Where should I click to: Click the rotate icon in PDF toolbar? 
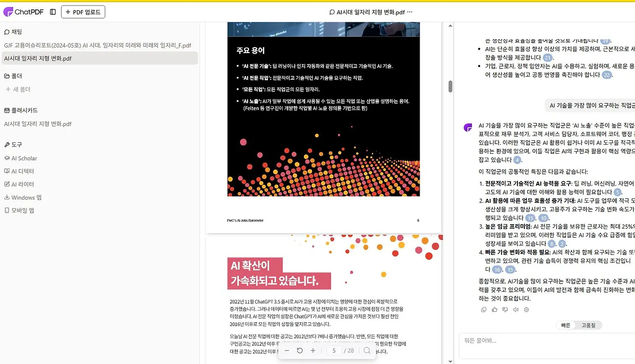(300, 351)
